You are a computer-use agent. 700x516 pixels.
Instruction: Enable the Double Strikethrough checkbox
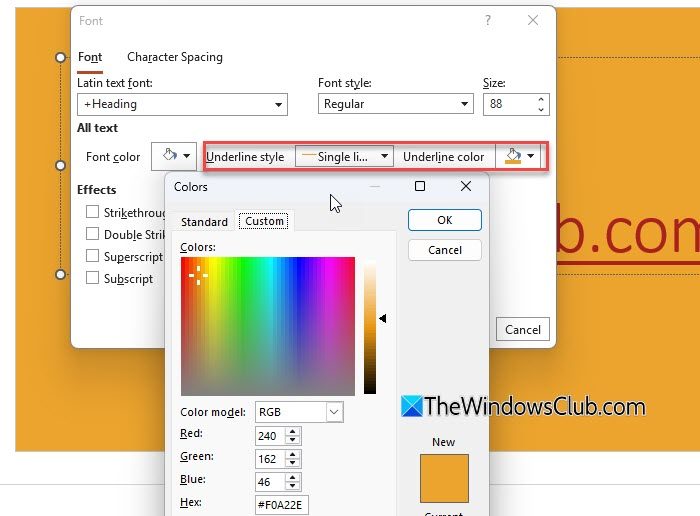[92, 233]
